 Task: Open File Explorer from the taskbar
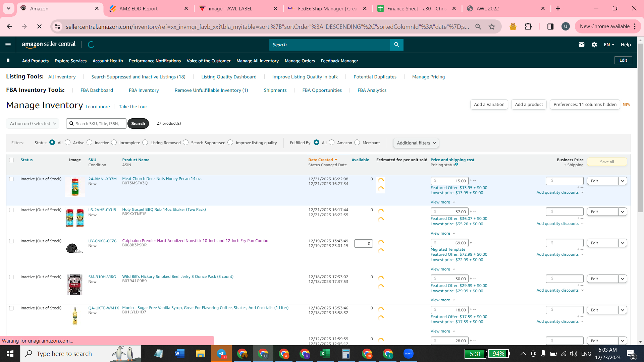(200, 354)
